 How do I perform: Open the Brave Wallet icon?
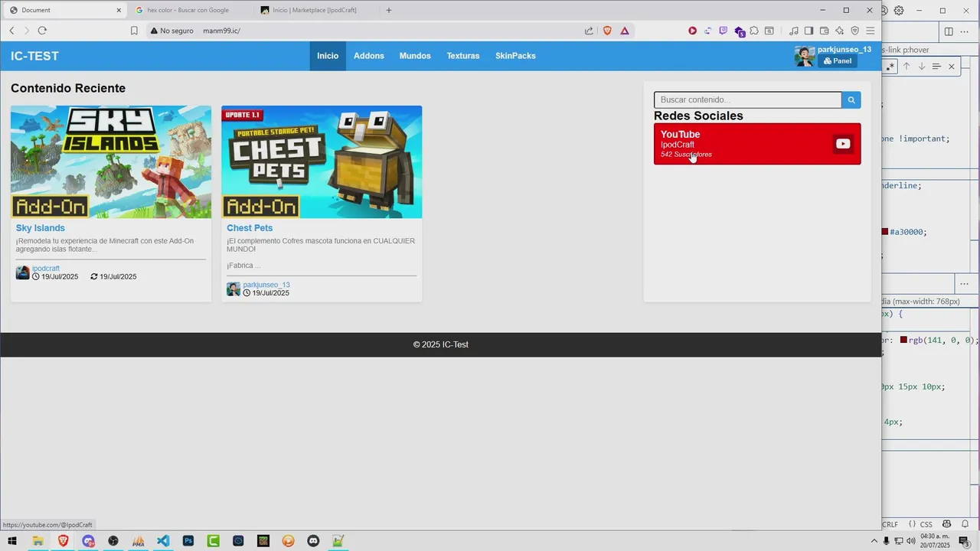pos(824,31)
